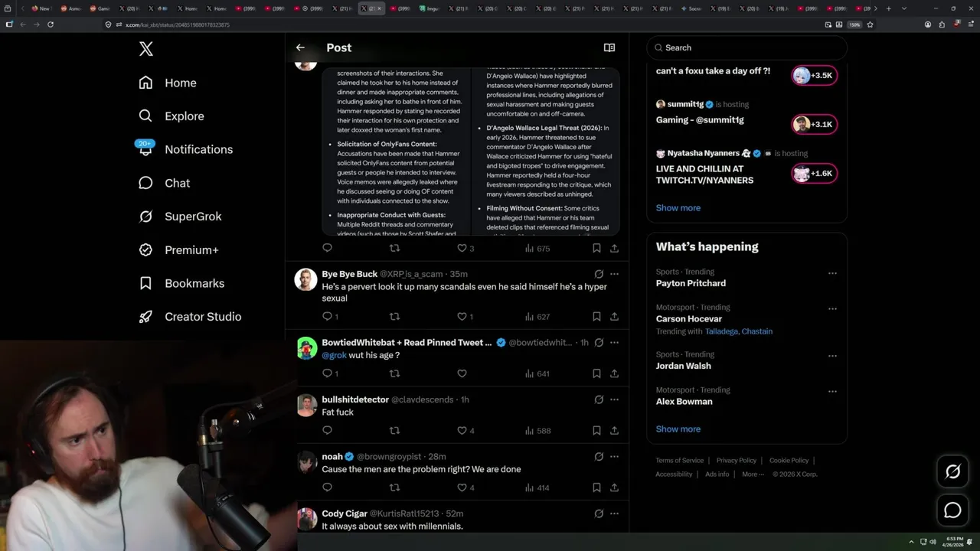Open options for Jordan Walsh trend
This screenshot has height=551, width=980.
[832, 356]
